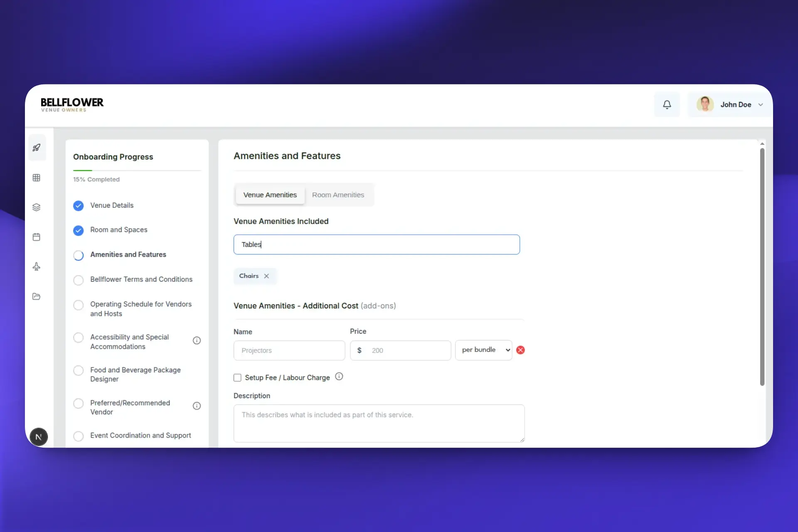This screenshot has width=798, height=532.
Task: Open the grid table sidebar icon
Action: click(x=37, y=177)
